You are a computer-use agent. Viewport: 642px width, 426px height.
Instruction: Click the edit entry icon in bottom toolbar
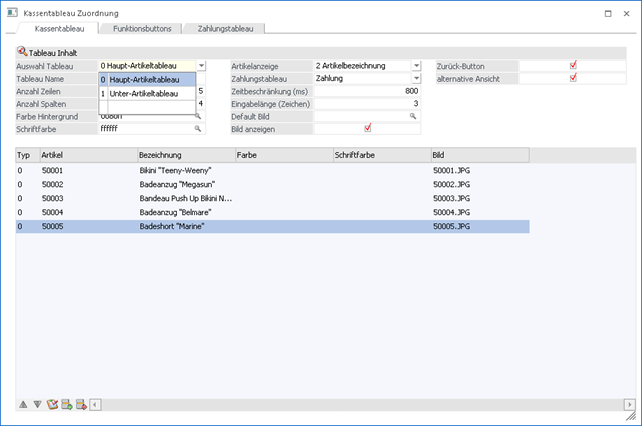52,404
